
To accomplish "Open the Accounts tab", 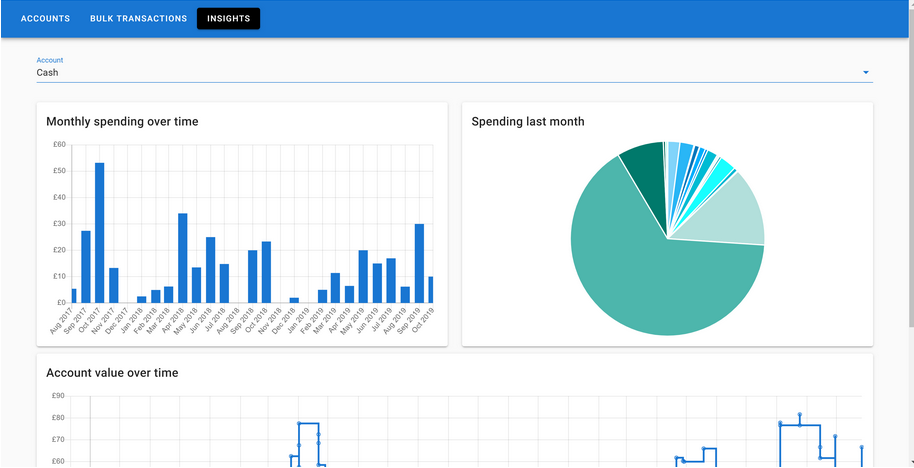I will [x=45, y=19].
